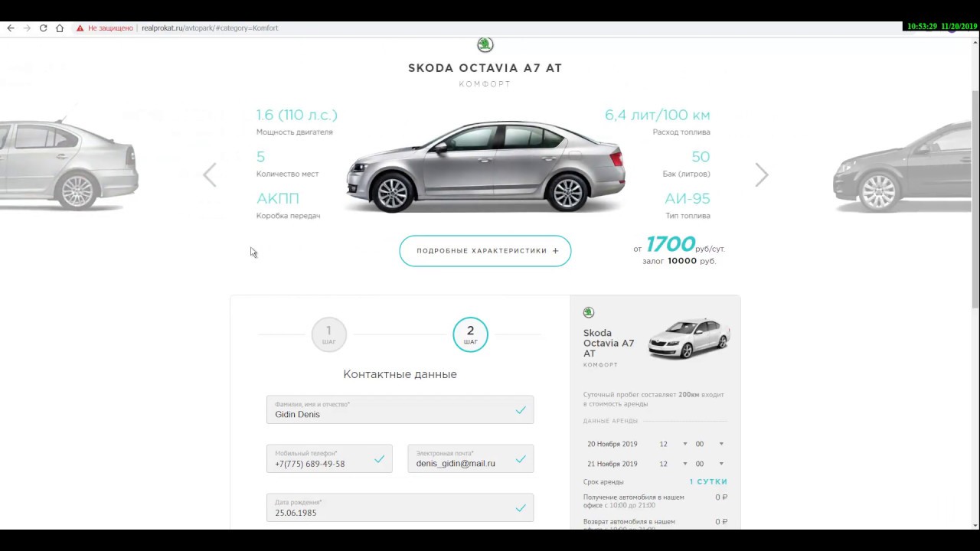Click '5' seat count value
980x551 pixels.
point(260,157)
